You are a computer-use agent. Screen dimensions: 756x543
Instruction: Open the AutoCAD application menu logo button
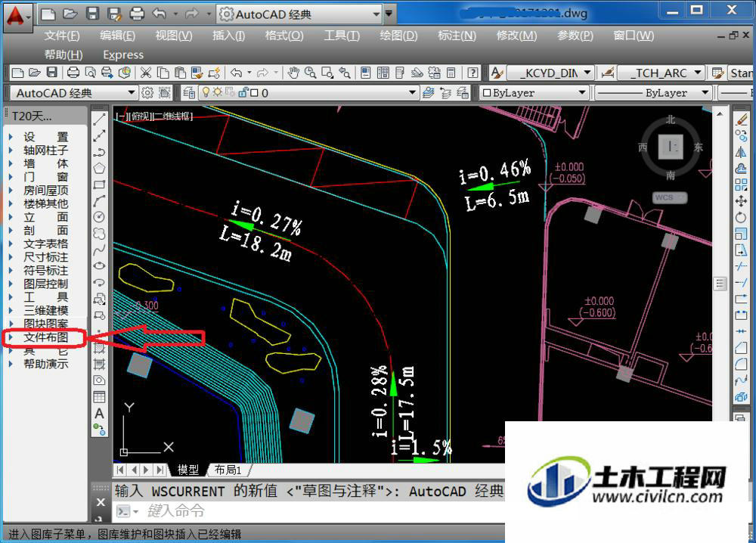point(17,17)
